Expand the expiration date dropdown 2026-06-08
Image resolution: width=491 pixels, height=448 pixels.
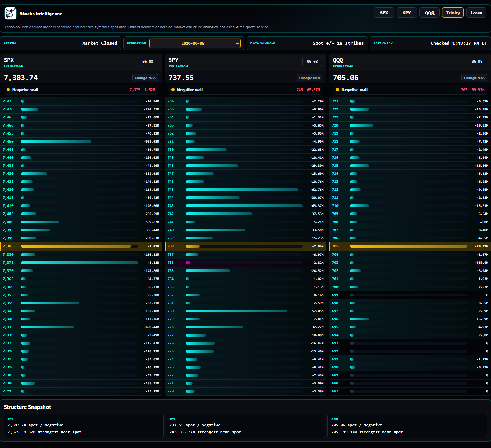195,43
